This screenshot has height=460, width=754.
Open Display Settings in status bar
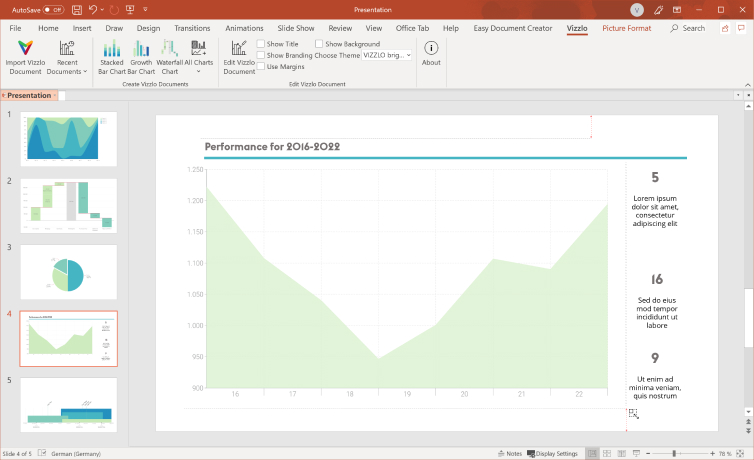click(552, 453)
